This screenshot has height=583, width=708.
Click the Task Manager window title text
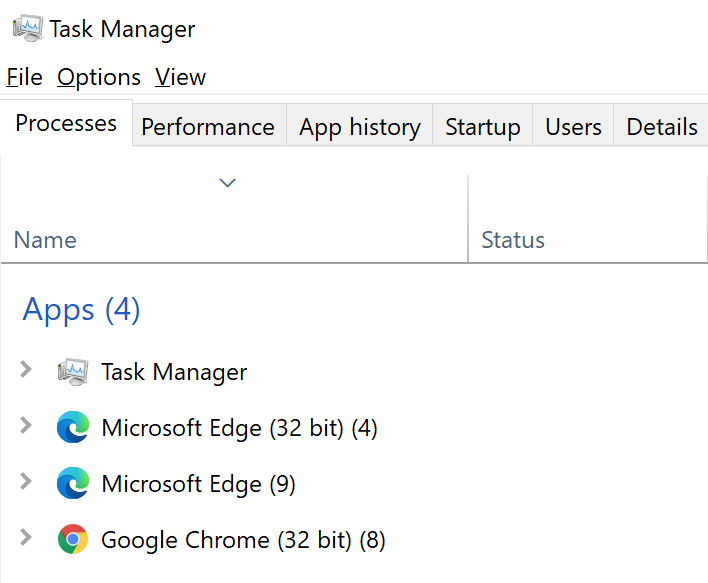tap(122, 29)
